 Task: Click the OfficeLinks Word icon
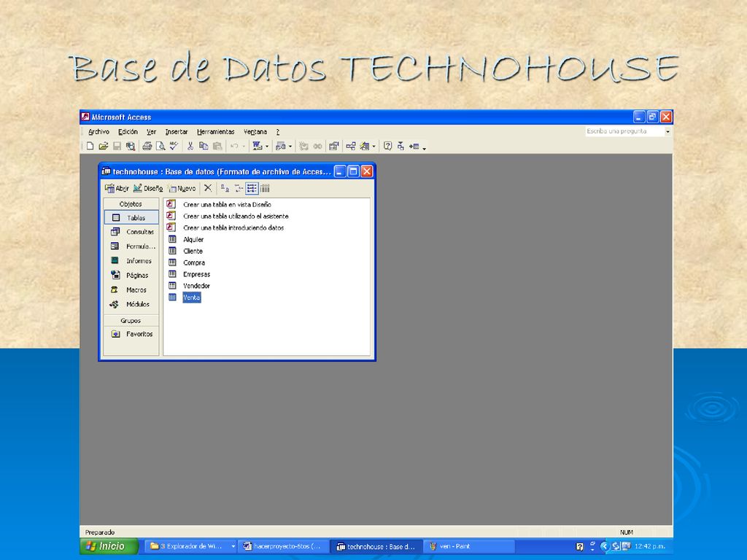(x=258, y=146)
